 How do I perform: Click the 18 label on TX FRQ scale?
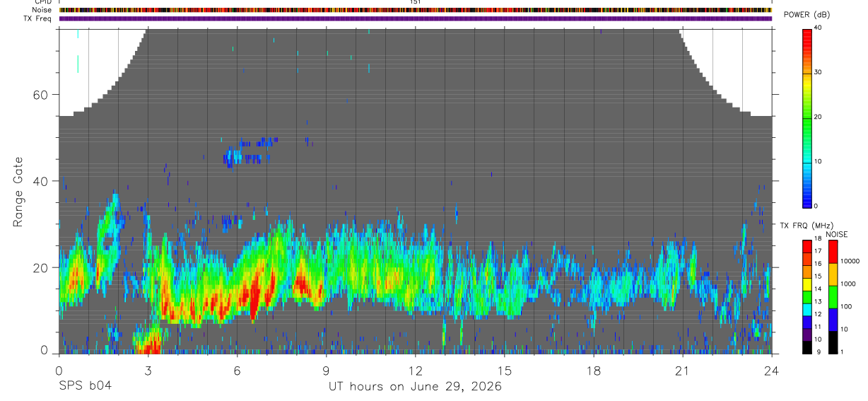pyautogui.click(x=818, y=240)
